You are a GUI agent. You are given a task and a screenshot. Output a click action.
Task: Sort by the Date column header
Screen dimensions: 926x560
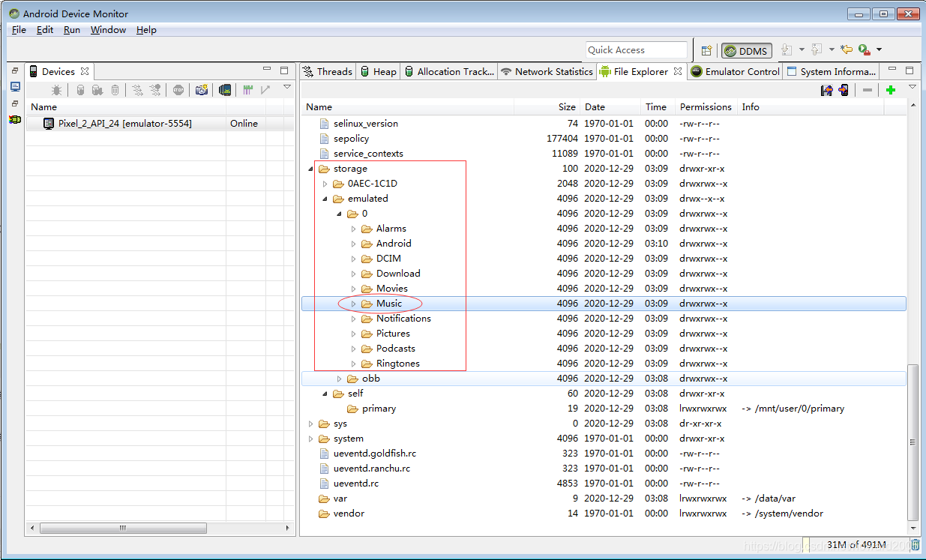(x=611, y=107)
